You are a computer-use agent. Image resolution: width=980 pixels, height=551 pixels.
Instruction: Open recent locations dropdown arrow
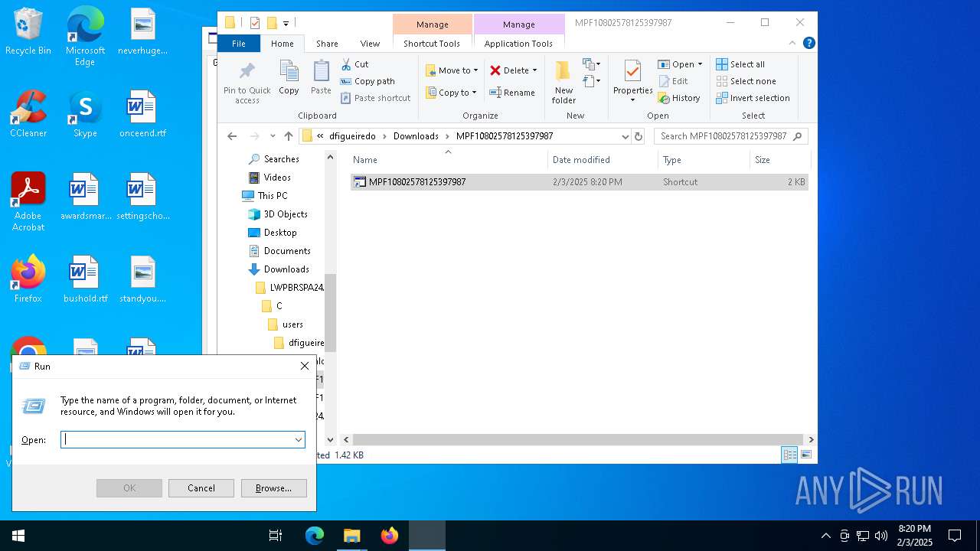click(273, 136)
